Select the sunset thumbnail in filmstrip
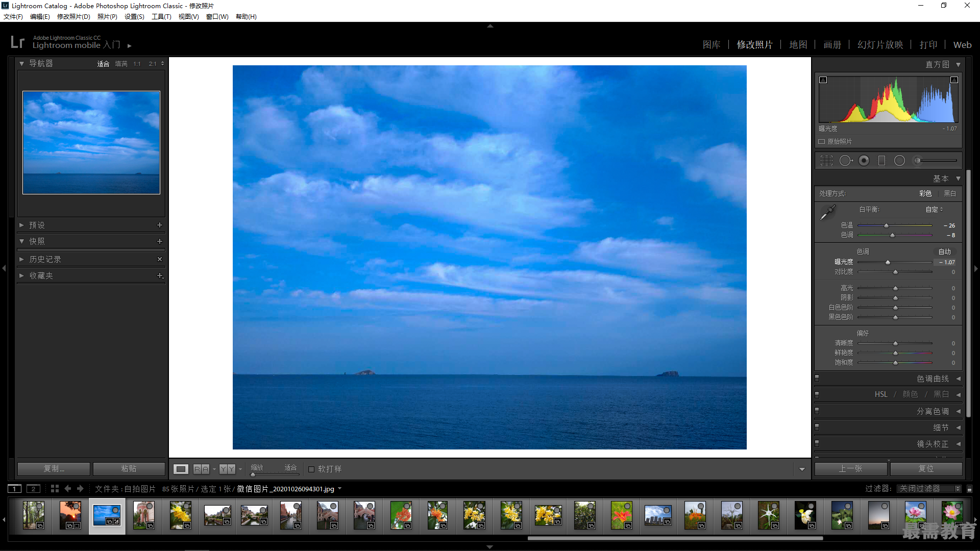The width and height of the screenshot is (980, 551). 70,516
